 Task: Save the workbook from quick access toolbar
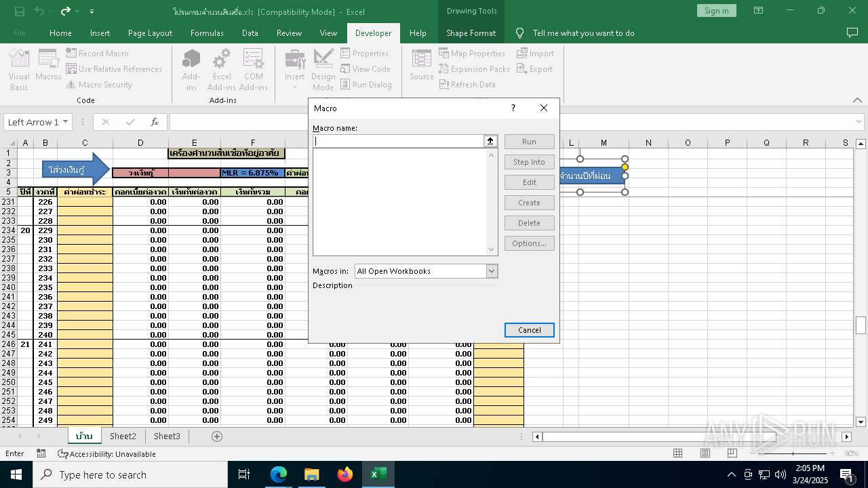[x=19, y=11]
